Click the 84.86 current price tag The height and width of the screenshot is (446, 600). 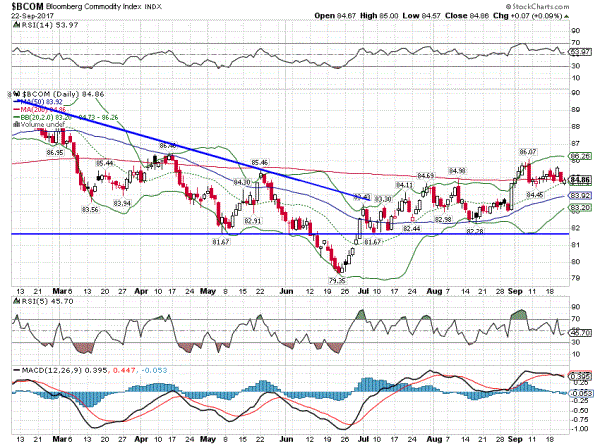[x=581, y=179]
